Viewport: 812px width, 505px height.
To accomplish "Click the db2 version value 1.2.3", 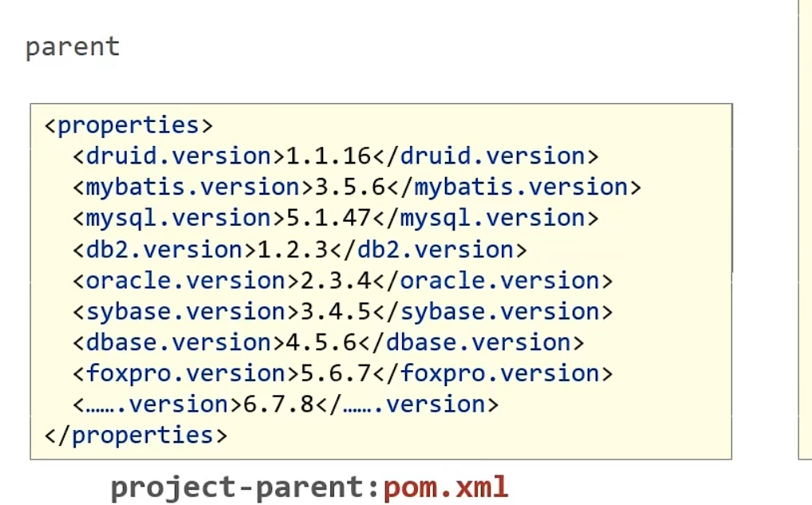I will pos(293,250).
